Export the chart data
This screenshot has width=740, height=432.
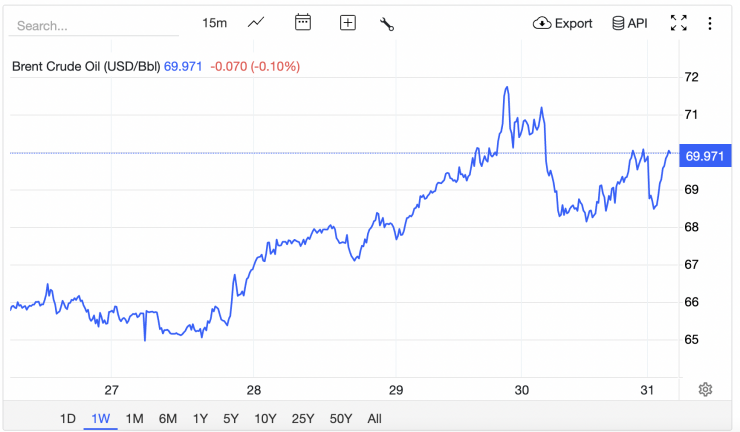pos(563,23)
